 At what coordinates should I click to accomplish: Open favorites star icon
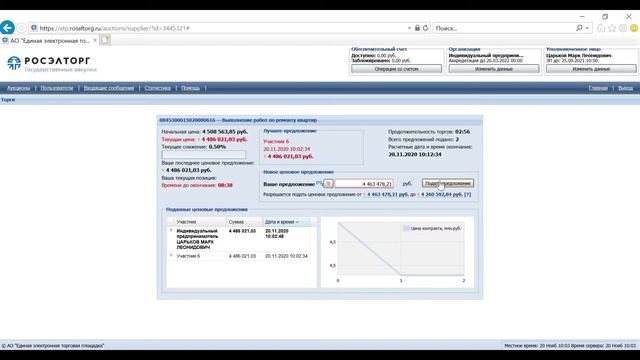click(x=612, y=28)
